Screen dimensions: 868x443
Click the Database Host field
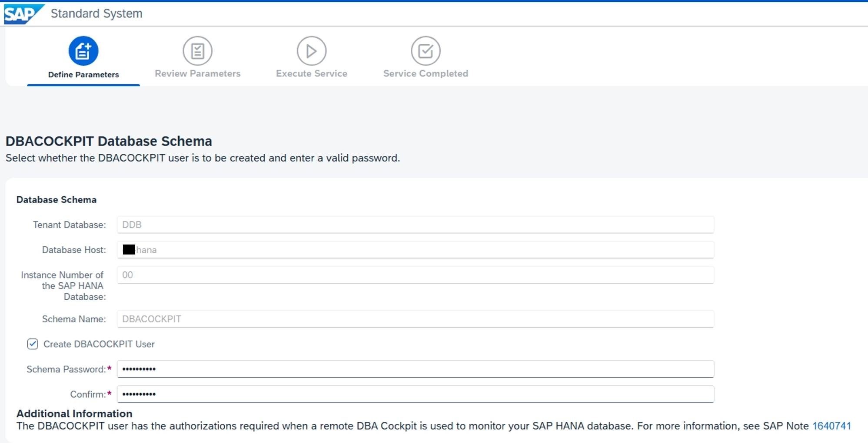pos(415,250)
